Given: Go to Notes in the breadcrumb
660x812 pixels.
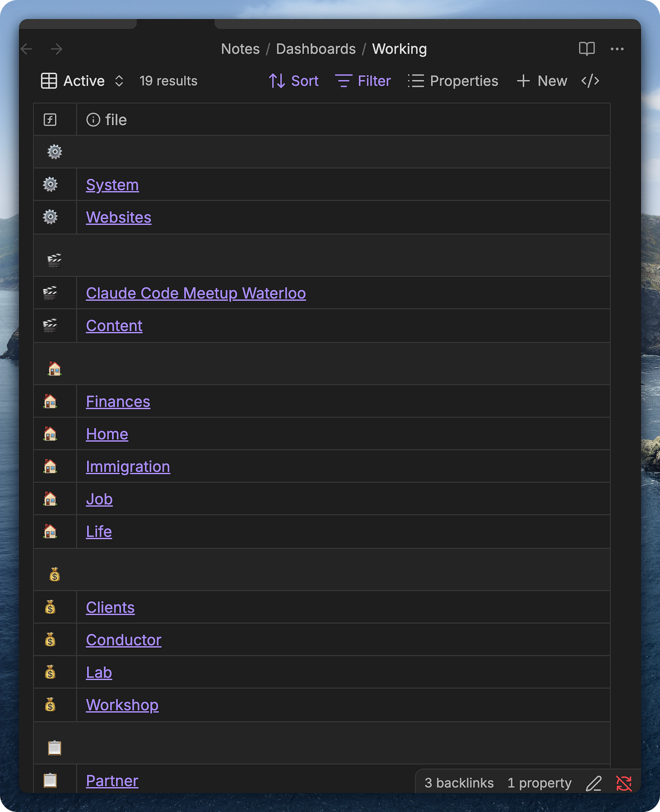Looking at the screenshot, I should click(x=240, y=49).
